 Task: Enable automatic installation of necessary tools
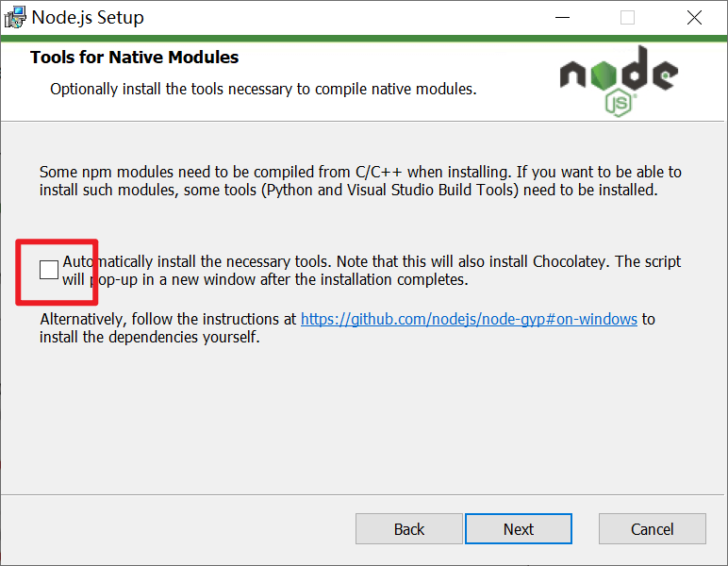coord(48,270)
